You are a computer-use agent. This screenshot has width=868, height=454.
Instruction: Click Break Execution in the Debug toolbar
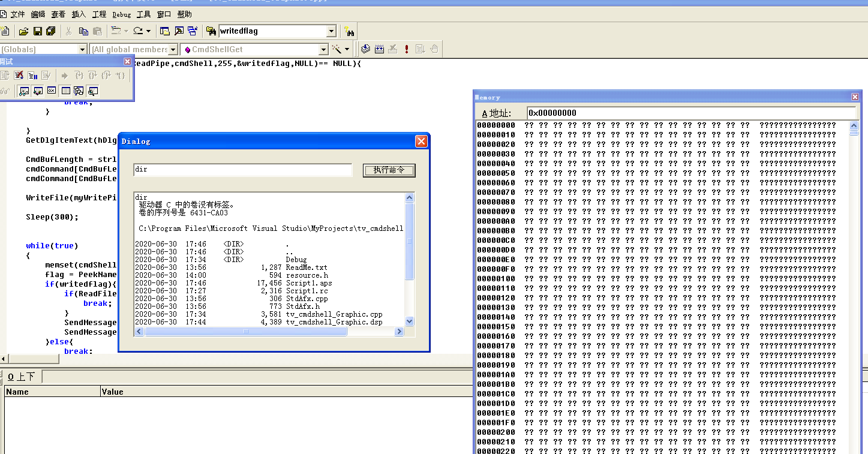click(x=32, y=76)
